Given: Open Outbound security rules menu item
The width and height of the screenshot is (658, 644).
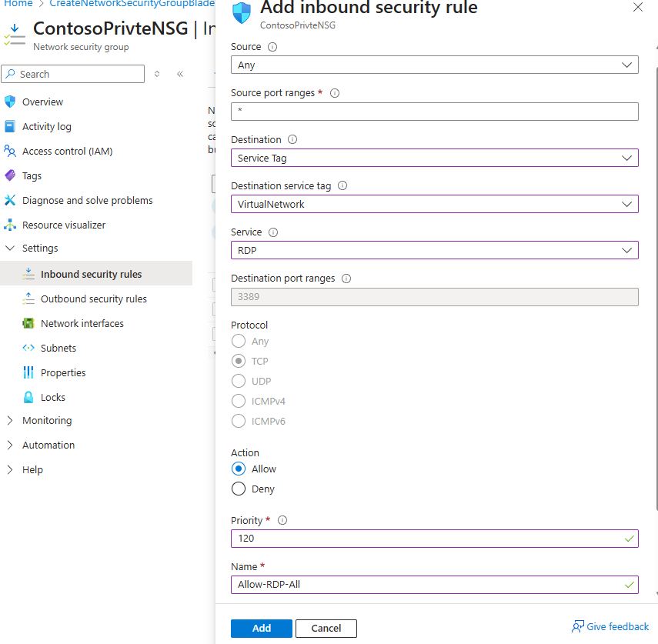Looking at the screenshot, I should coord(93,299).
